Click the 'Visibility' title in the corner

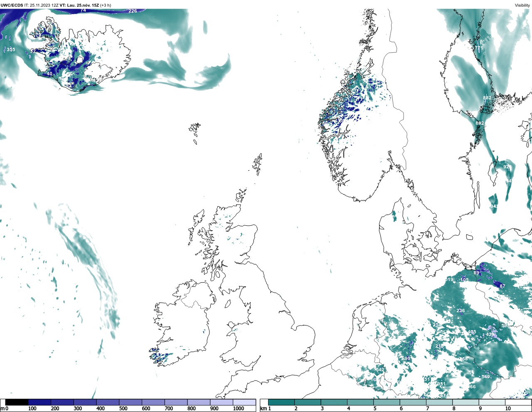tap(522, 5)
